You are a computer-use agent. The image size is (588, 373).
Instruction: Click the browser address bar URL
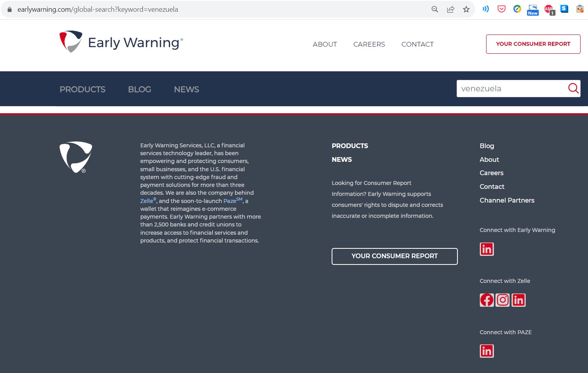[x=98, y=9]
